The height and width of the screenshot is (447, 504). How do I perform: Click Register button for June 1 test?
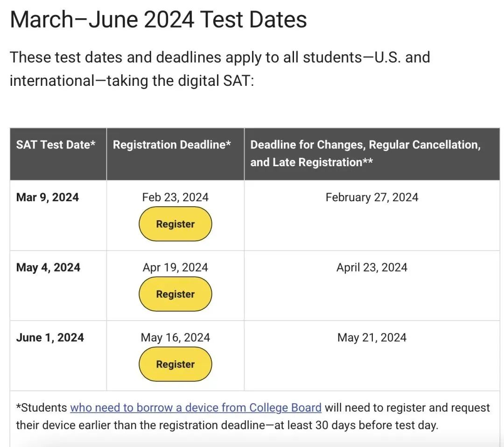coord(175,364)
